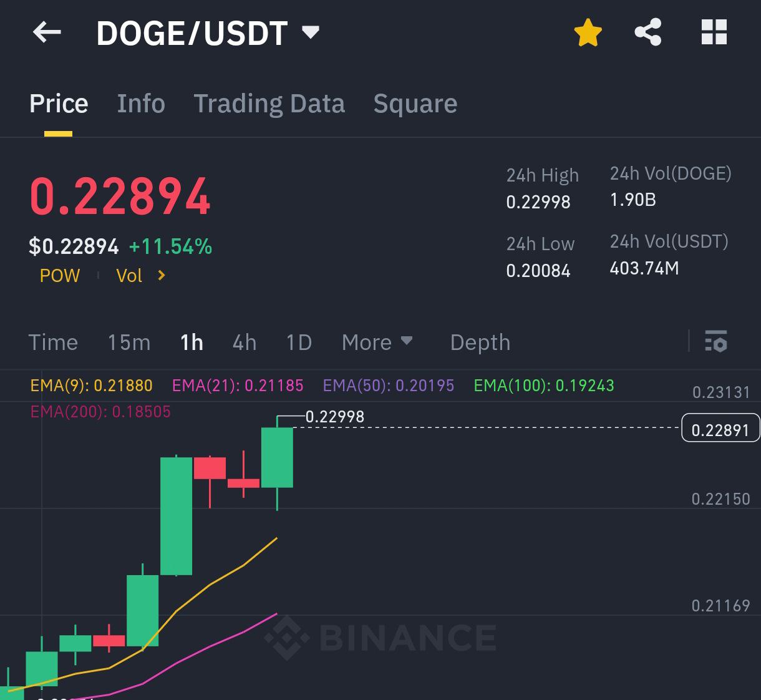Tap the 0.23131 axis price label
Screen dimensions: 761x700
click(x=721, y=392)
